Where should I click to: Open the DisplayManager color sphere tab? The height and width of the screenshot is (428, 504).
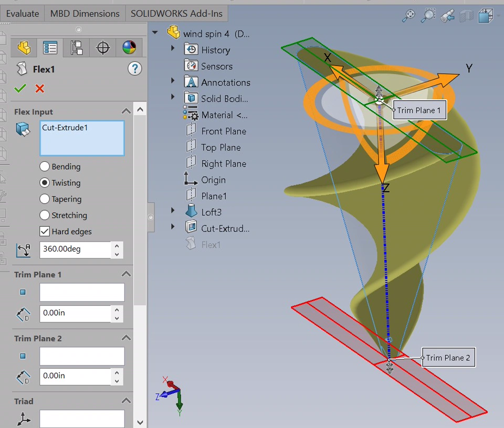tap(129, 48)
